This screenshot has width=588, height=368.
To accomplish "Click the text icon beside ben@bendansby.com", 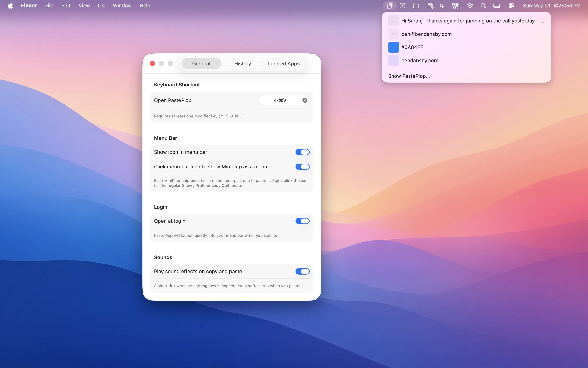I will [393, 34].
